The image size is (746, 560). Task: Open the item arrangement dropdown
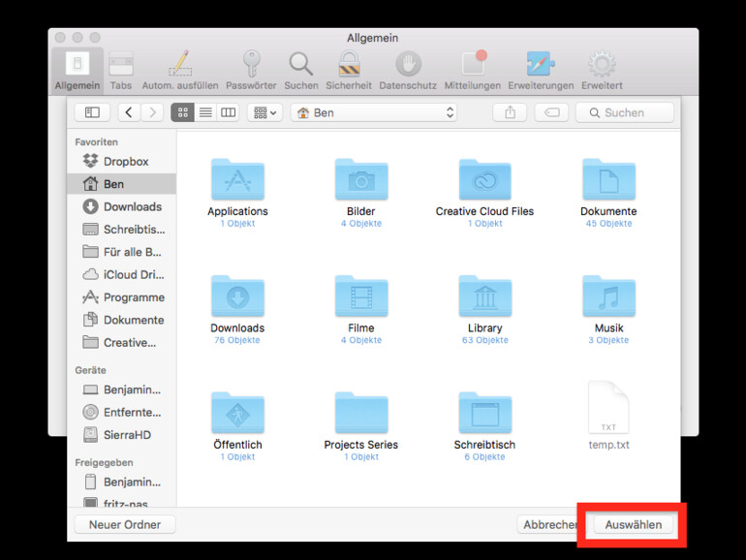coord(265,112)
